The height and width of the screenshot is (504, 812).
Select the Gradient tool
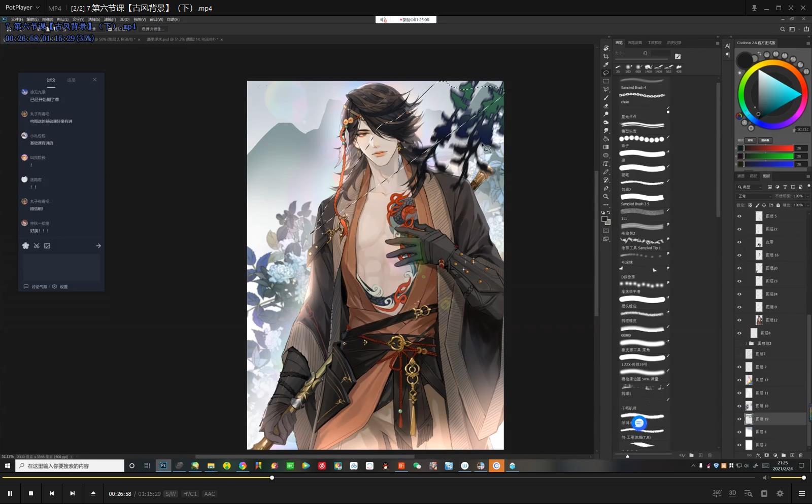[x=606, y=147]
